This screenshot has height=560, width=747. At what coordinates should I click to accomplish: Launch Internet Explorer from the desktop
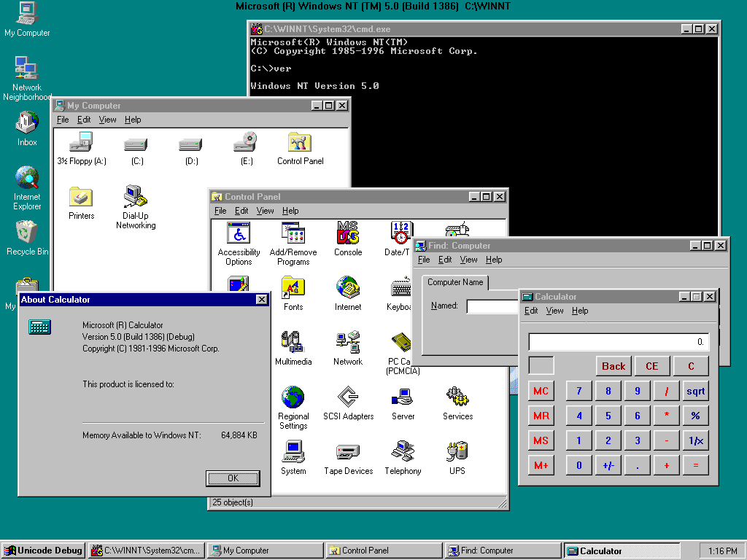tap(26, 179)
